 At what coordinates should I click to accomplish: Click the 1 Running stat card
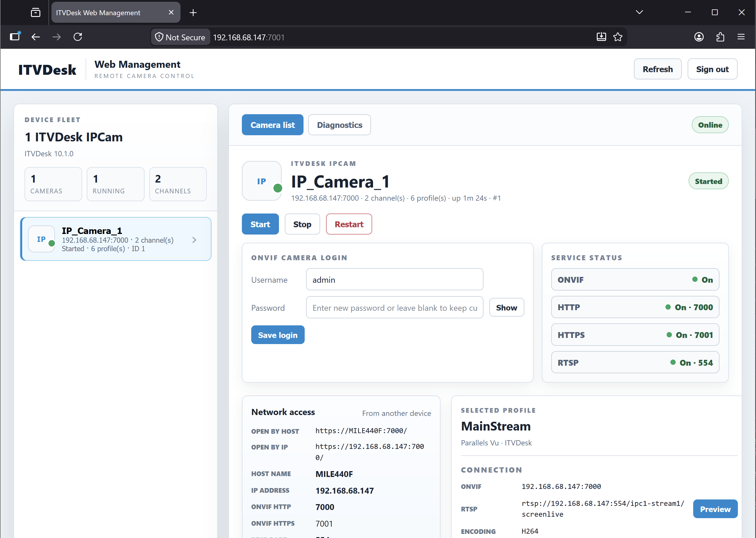coord(115,184)
